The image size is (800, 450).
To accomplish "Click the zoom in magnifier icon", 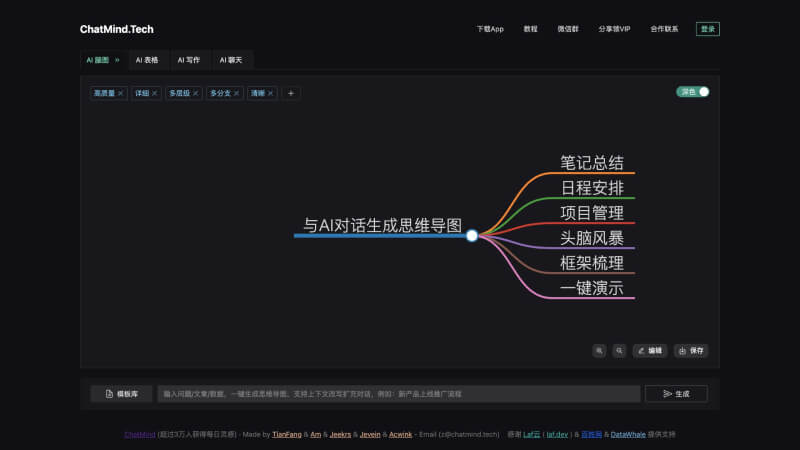I will click(x=599, y=351).
